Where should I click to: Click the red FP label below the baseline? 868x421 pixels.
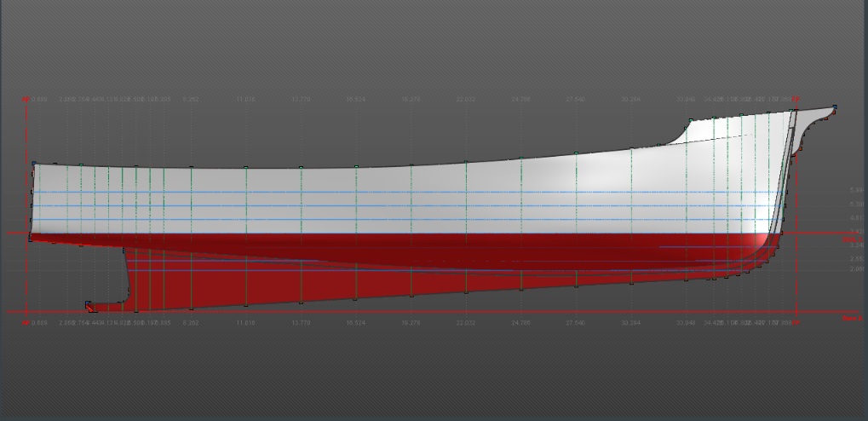coord(796,322)
